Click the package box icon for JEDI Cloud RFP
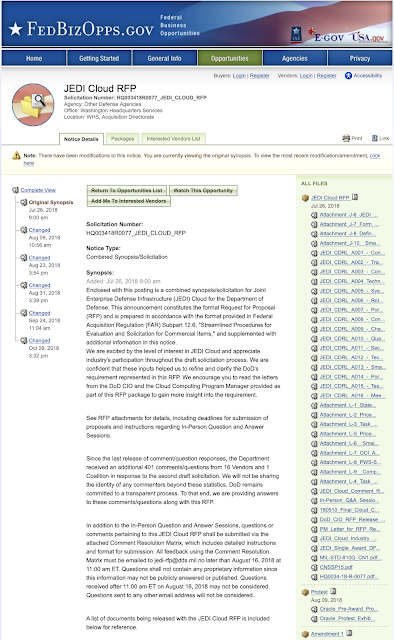394x640 pixels. coord(305,198)
